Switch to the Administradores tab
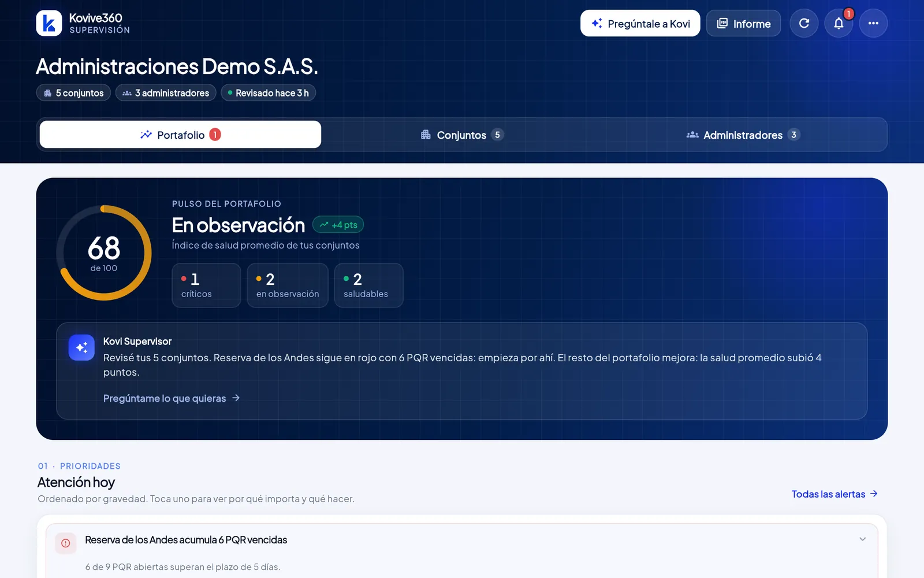The width and height of the screenshot is (924, 578). [x=743, y=135]
